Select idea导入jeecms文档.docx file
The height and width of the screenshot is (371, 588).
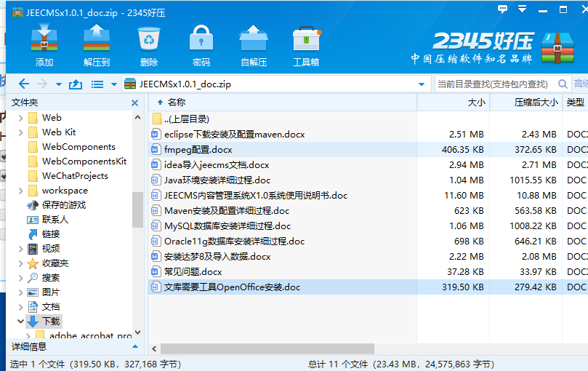tap(217, 165)
